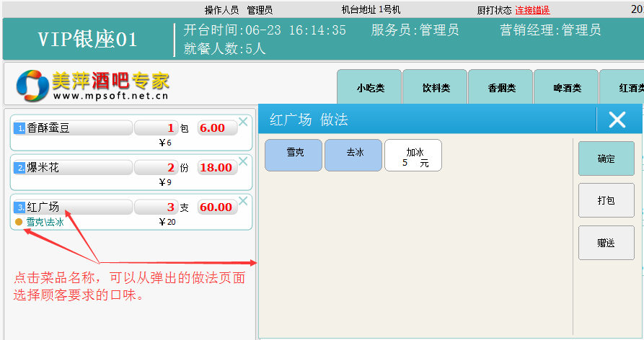Switch to the 香烟类 tab
The image size is (644, 340).
click(x=500, y=89)
